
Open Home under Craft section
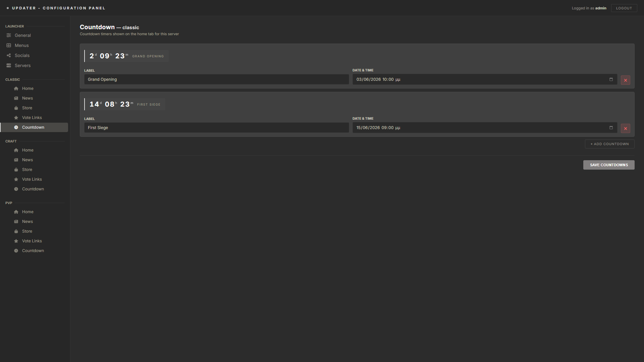tap(34, 150)
